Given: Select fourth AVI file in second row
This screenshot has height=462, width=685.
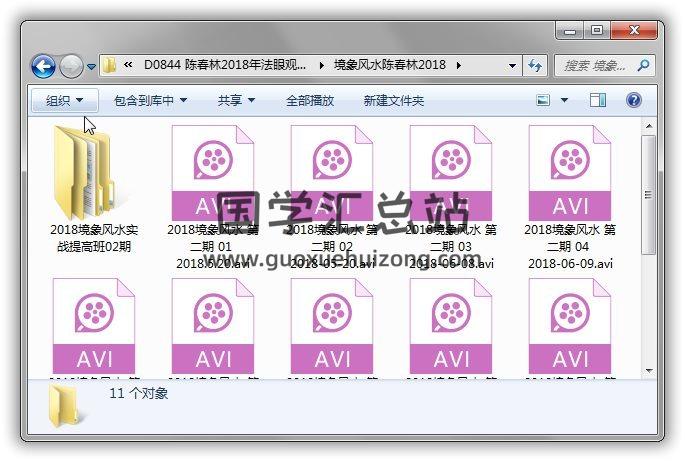Looking at the screenshot, I should tap(451, 326).
